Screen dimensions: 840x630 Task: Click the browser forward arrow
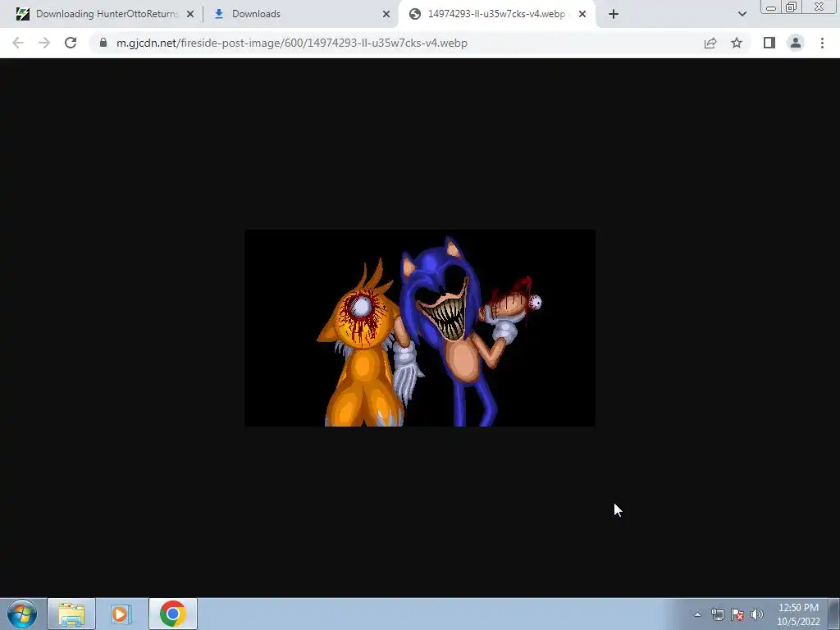pos(44,43)
